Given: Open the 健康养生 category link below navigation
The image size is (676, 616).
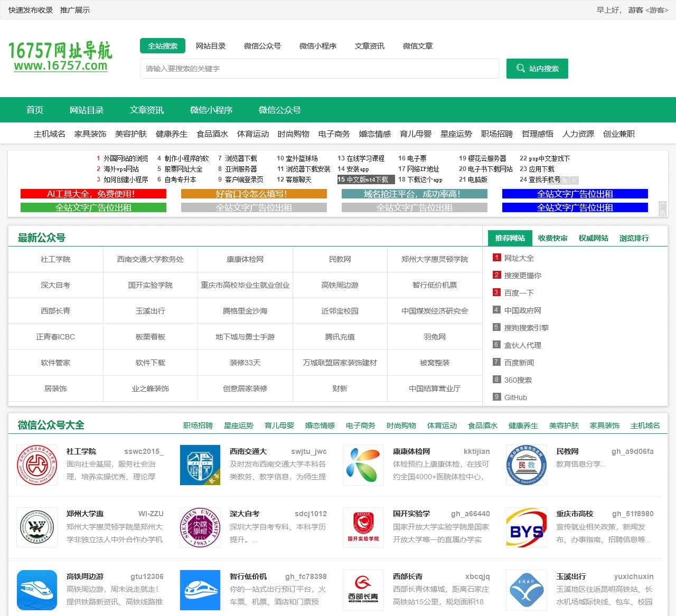Looking at the screenshot, I should click(x=171, y=134).
